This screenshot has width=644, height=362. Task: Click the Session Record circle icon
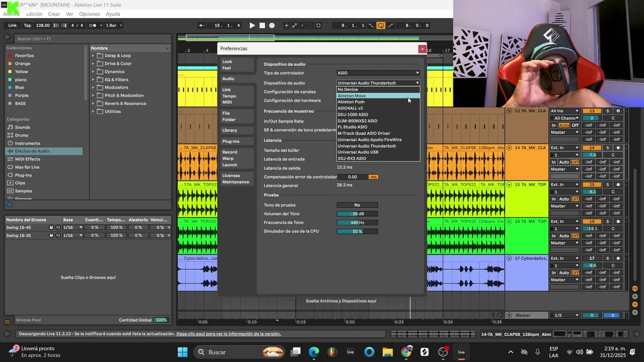[x=318, y=25]
